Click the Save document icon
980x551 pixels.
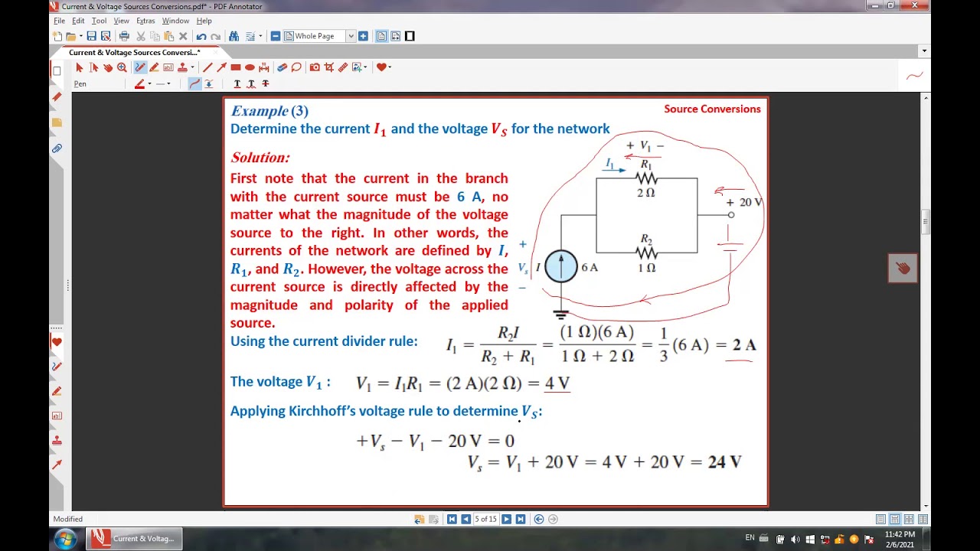pyautogui.click(x=91, y=36)
